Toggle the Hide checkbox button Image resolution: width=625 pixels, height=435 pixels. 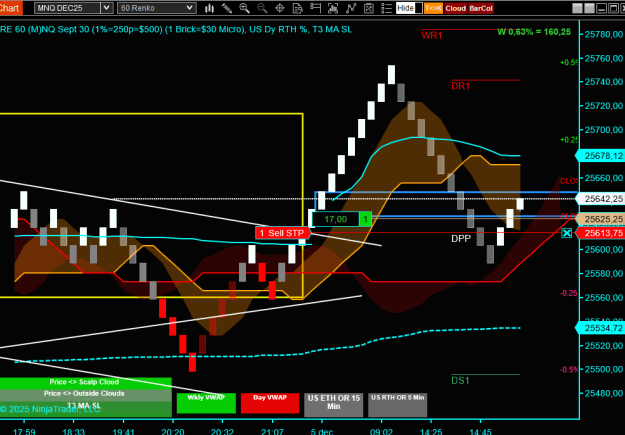point(409,8)
